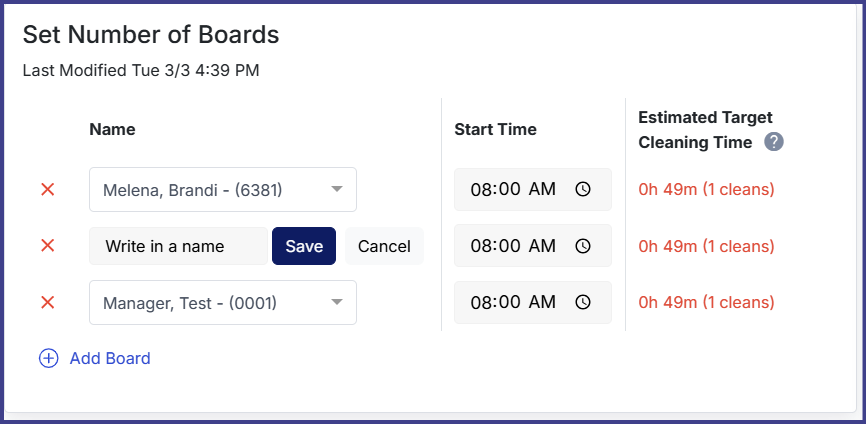Screen dimensions: 866x424
Task: Expand the Melena, Brandi - (6381) dropdown
Action: [337, 189]
